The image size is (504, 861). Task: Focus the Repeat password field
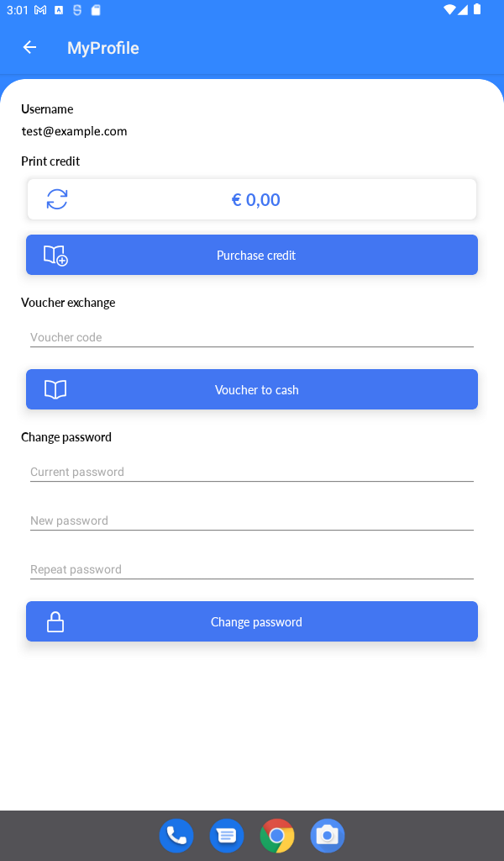252,569
